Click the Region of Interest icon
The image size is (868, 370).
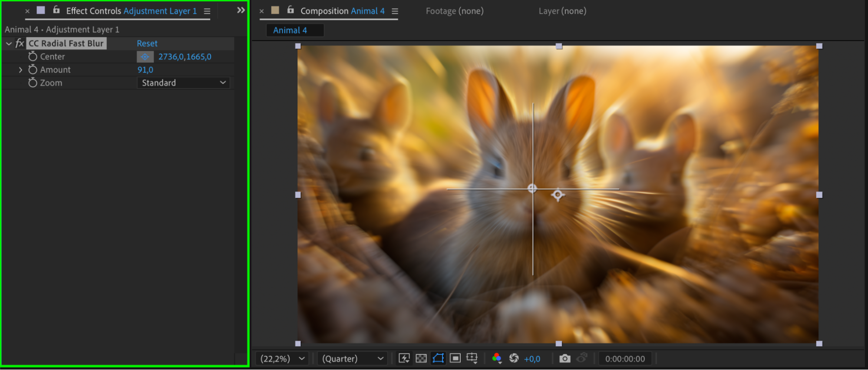point(455,358)
